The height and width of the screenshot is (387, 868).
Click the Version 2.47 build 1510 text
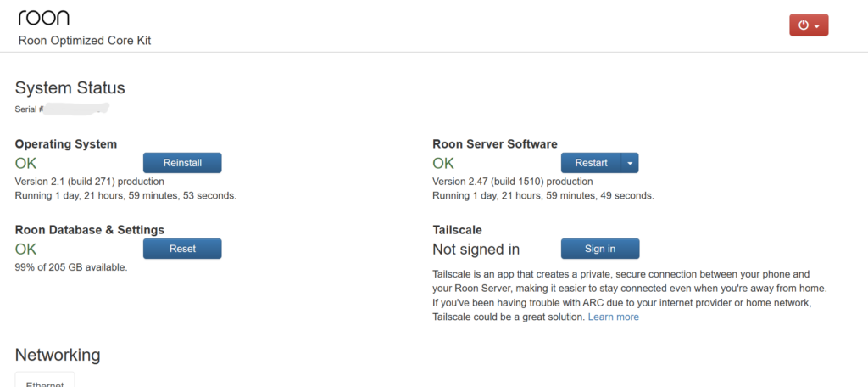coord(512,182)
